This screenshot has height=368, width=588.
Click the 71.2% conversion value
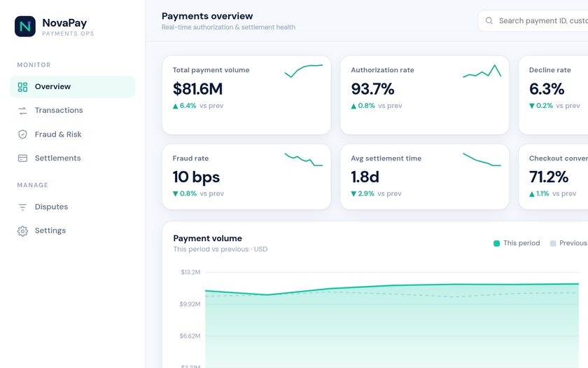pyautogui.click(x=549, y=177)
